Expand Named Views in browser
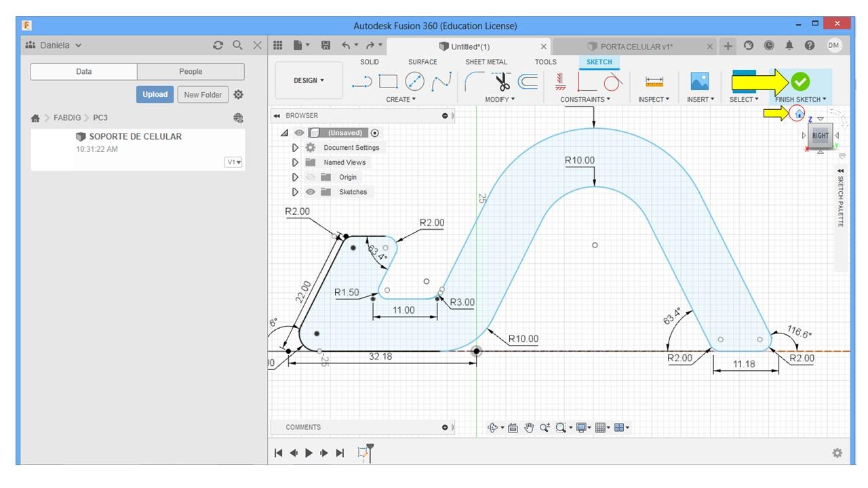This screenshot has height=488, width=868. click(296, 163)
